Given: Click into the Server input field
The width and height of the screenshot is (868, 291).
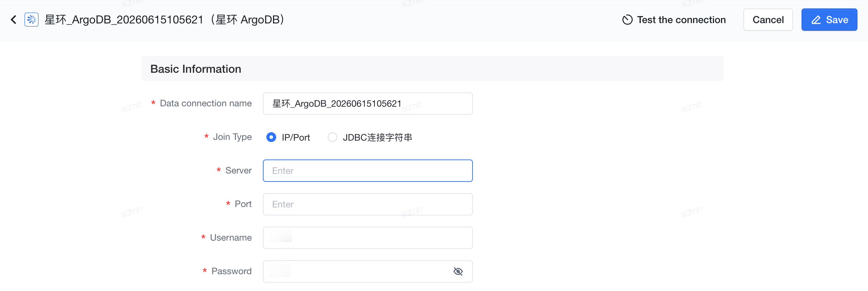Looking at the screenshot, I should point(368,171).
